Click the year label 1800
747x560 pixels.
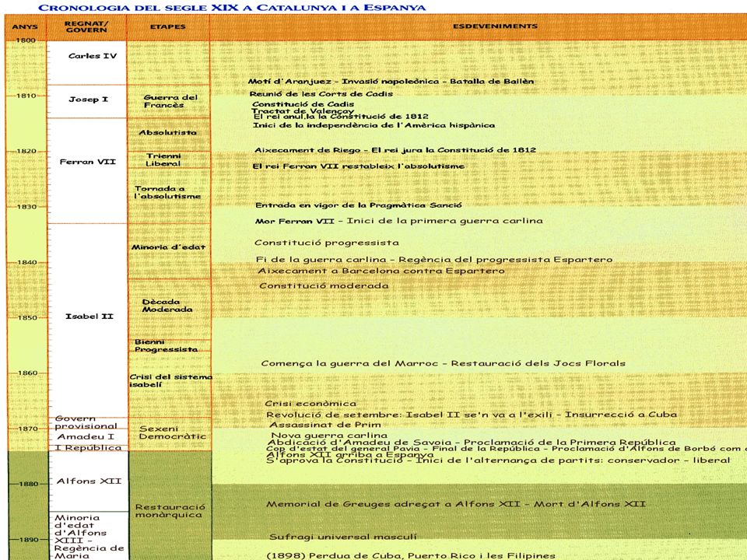pos(26,40)
